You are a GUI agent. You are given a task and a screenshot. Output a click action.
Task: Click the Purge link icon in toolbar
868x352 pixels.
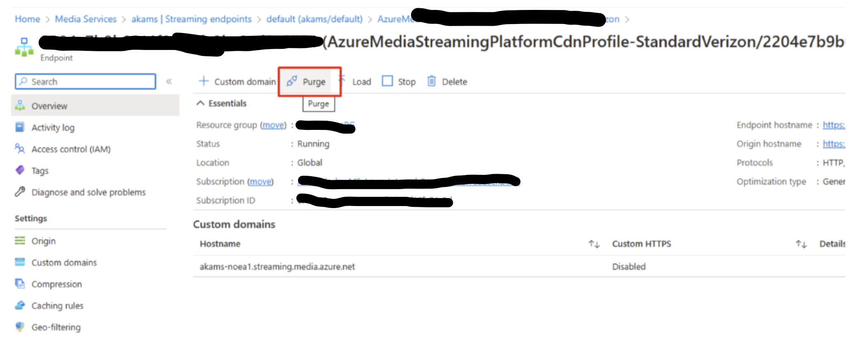point(292,81)
